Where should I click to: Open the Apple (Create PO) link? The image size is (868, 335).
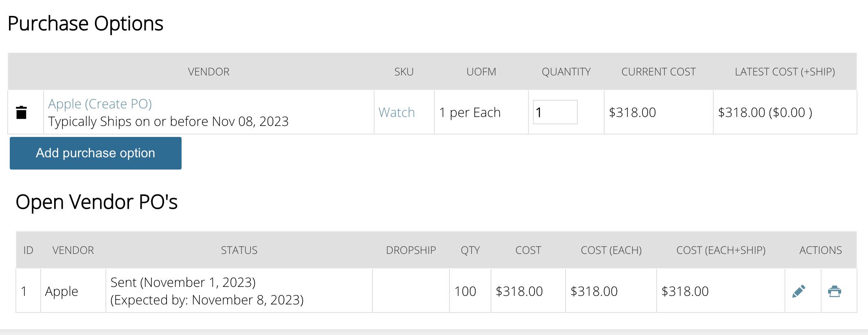point(100,104)
